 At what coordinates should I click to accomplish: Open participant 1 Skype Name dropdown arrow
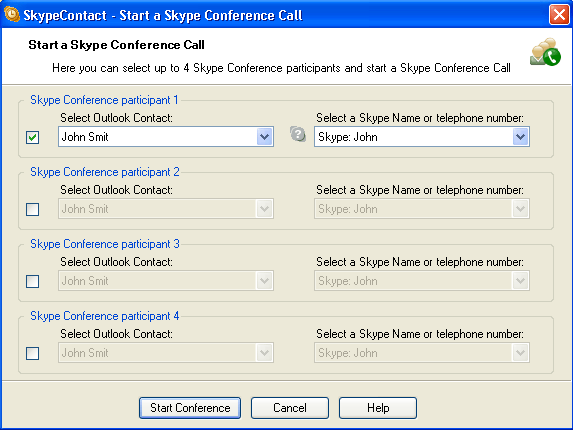(520, 137)
